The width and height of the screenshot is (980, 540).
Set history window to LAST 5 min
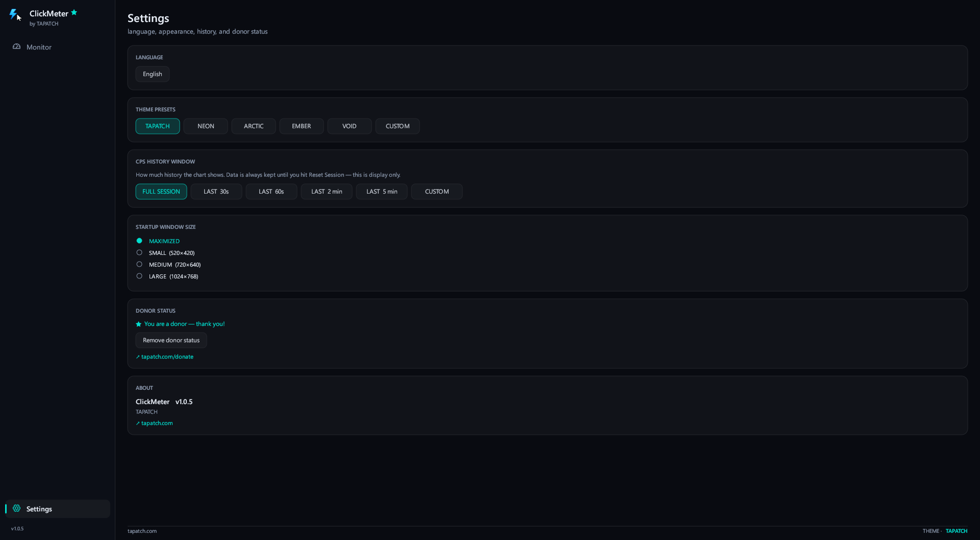pyautogui.click(x=382, y=192)
